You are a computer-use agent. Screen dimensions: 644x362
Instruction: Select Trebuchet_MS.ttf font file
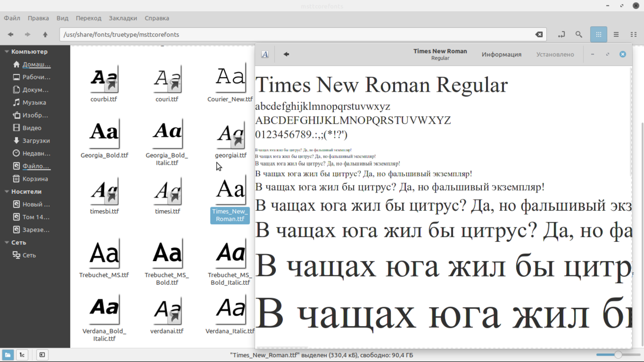tap(104, 259)
